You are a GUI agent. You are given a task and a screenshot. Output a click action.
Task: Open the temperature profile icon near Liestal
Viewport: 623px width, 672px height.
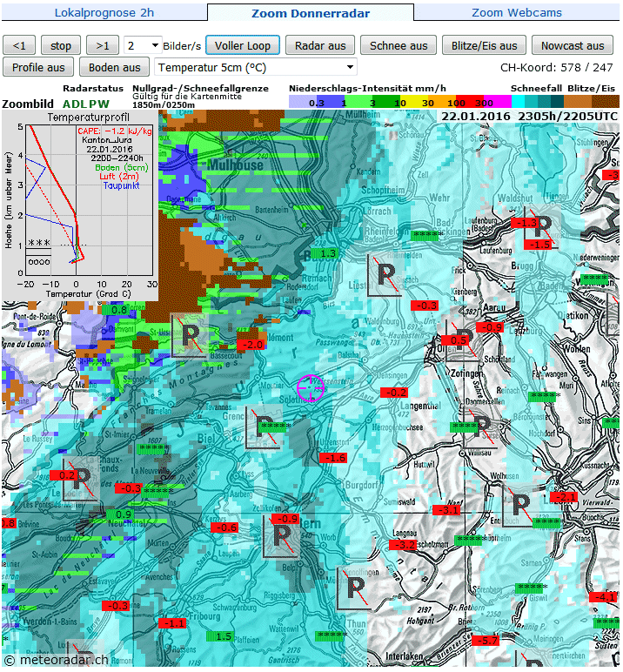pyautogui.click(x=385, y=277)
